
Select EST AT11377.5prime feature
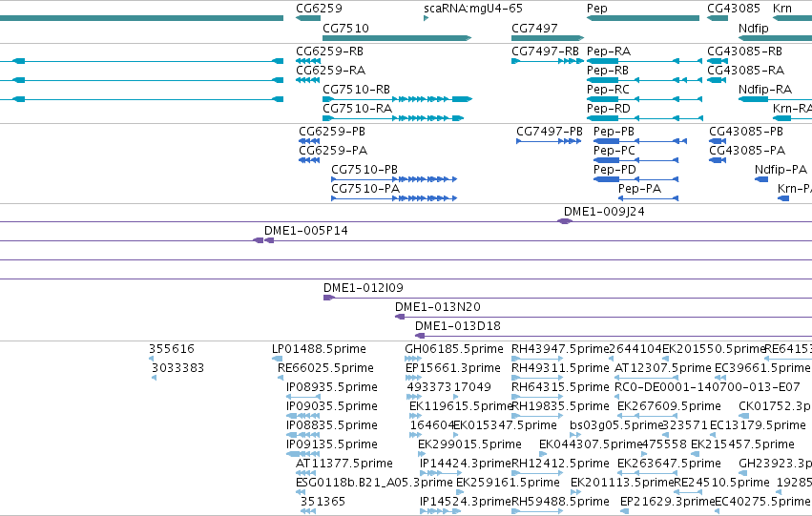coord(305,473)
